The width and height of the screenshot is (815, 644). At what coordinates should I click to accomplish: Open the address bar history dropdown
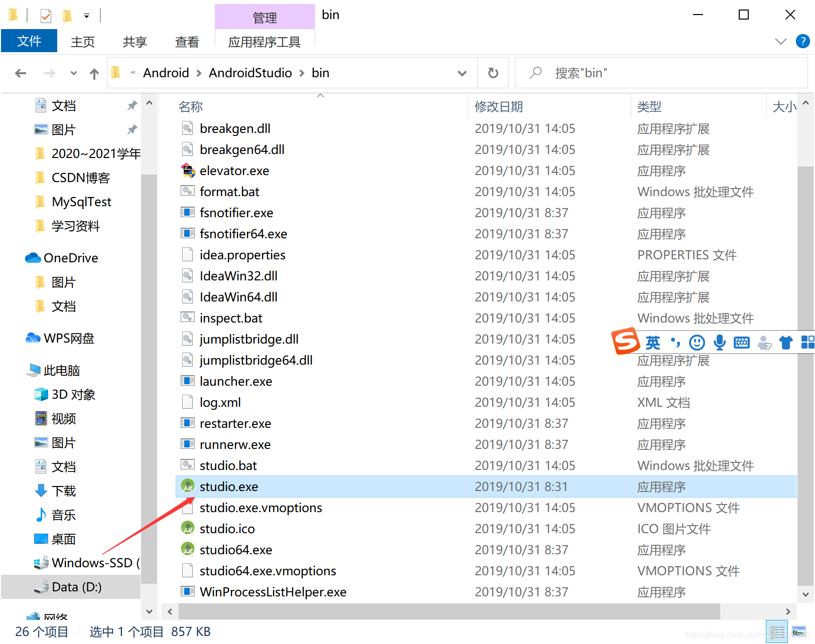(x=462, y=73)
